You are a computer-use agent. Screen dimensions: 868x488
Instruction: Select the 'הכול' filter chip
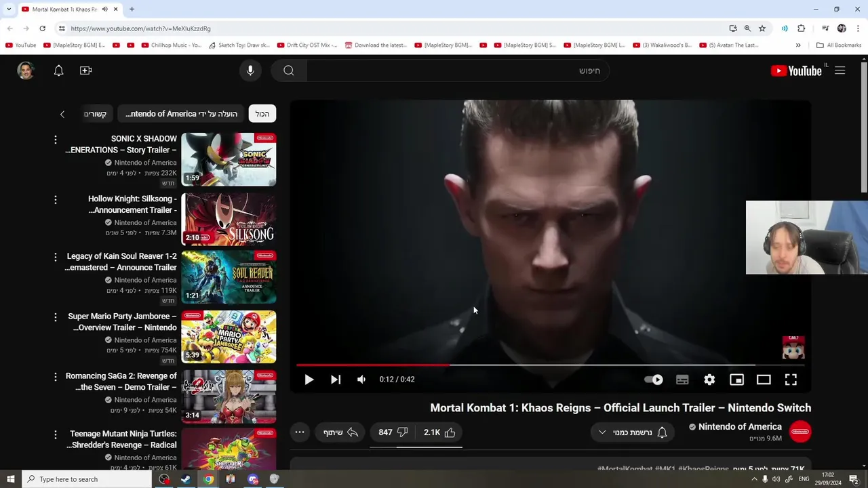pos(262,114)
